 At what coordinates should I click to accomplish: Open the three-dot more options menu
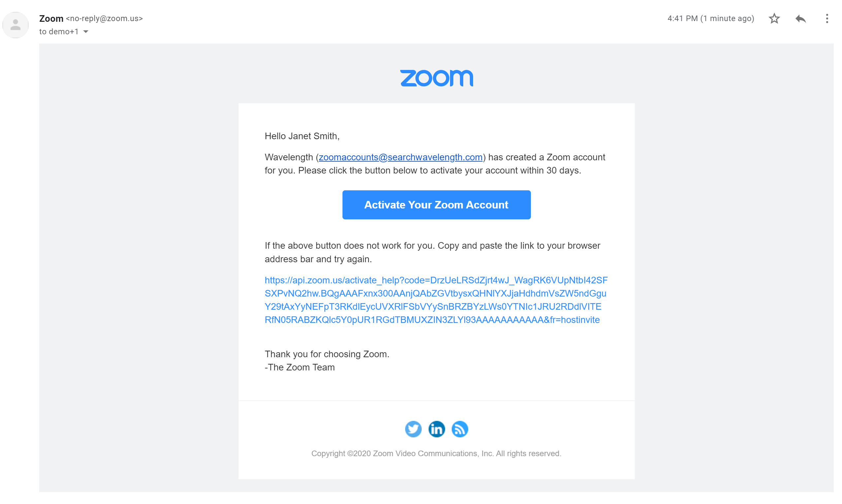pos(827,18)
